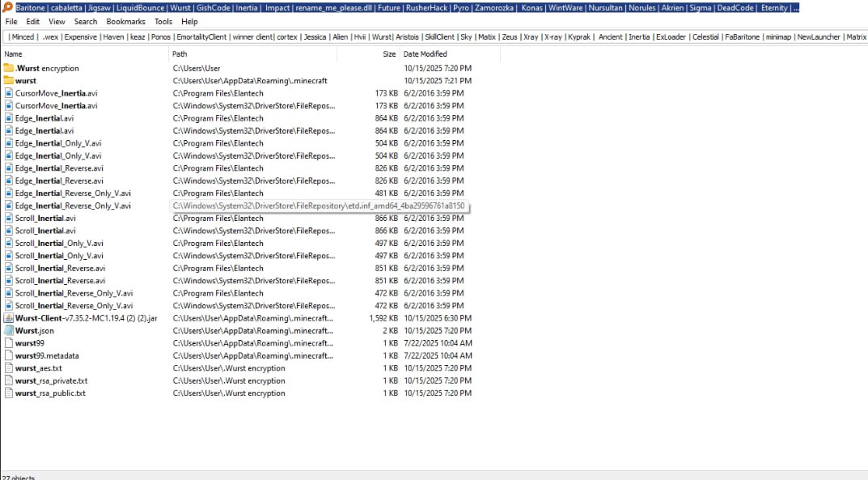Click the wurst_rsa_private.txt file icon
Screen dimensions: 868x480
point(9,380)
